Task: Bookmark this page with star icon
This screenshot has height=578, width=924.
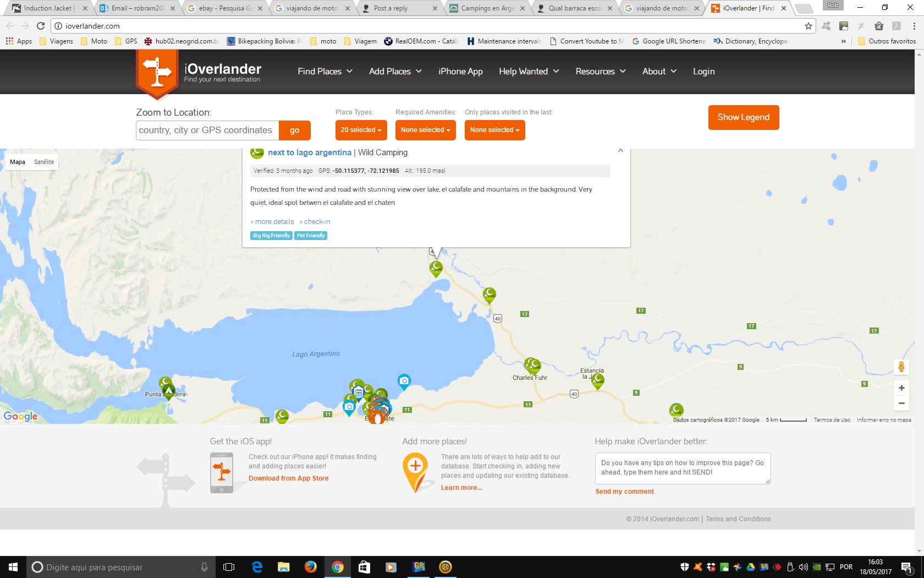Action: click(x=808, y=26)
